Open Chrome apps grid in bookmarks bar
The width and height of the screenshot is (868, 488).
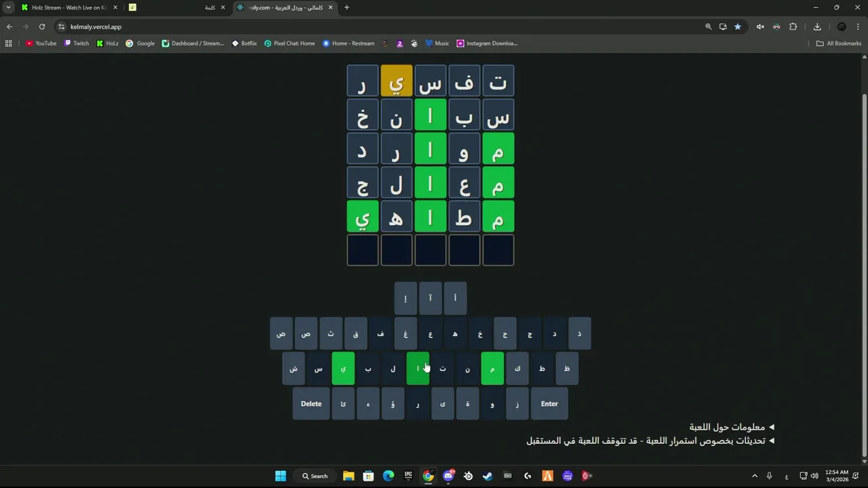pyautogui.click(x=9, y=43)
